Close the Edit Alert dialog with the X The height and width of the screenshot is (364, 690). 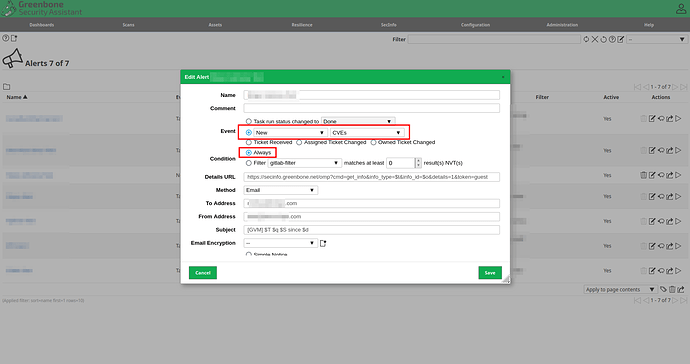pos(503,77)
